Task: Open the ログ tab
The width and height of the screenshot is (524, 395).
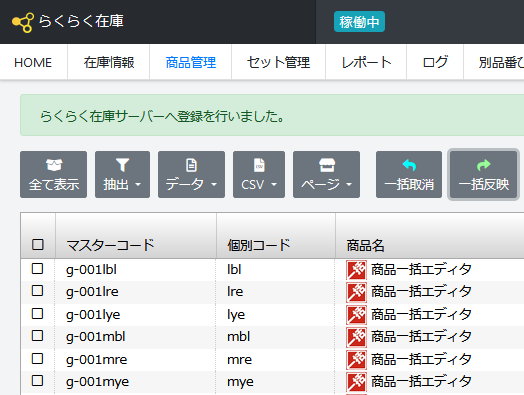Action: (x=435, y=62)
